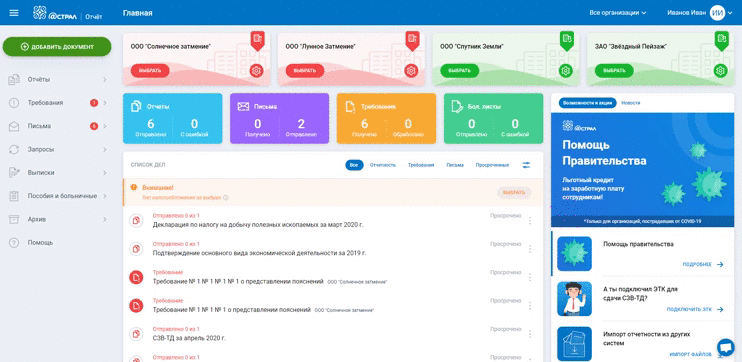This screenshot has width=742, height=362.
Task: Expand the Архив sidebar section
Action: coord(105,219)
